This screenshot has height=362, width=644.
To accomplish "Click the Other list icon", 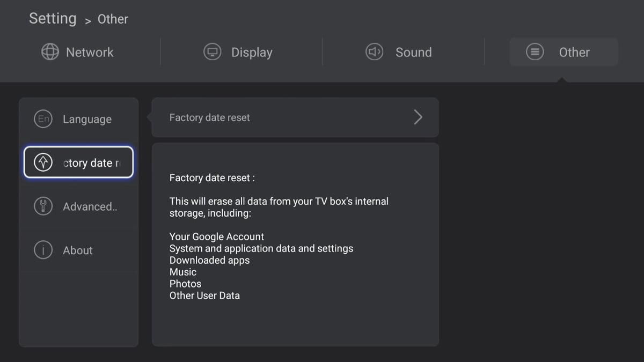I will pyautogui.click(x=535, y=52).
